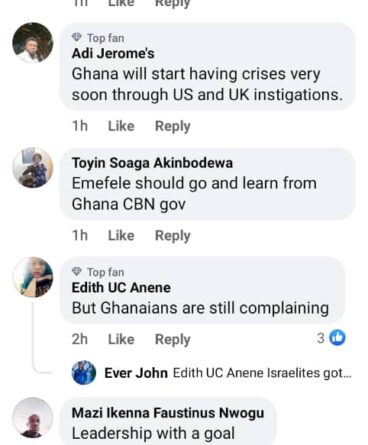368x445 pixels.
Task: Click Top fan diamond badge on Adi Jerome's comment
Action: (x=77, y=38)
